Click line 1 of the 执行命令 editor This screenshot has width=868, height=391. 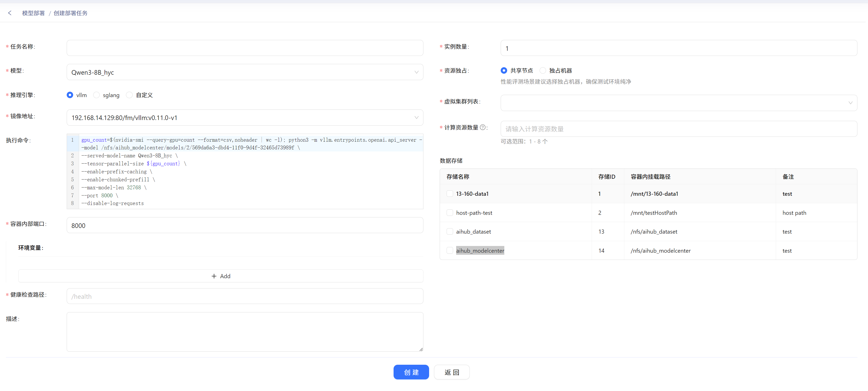(x=251, y=143)
